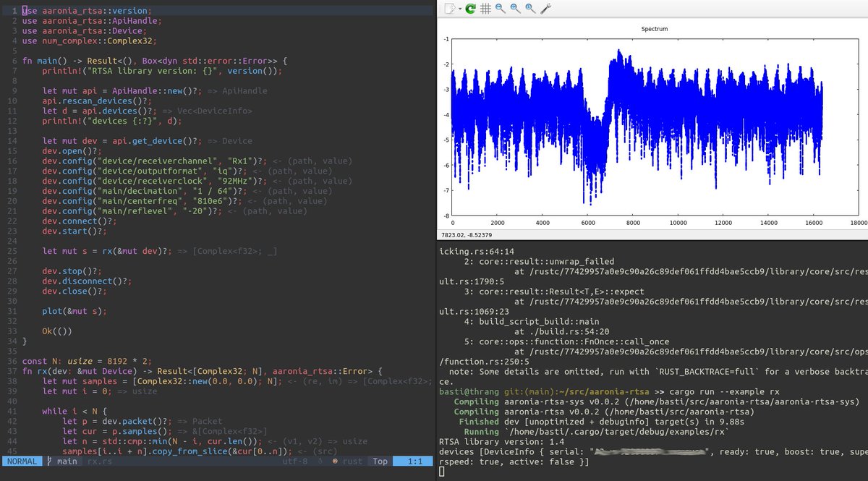
Task: Click the terminal command 'cargo run --example rx'
Action: coord(723,391)
